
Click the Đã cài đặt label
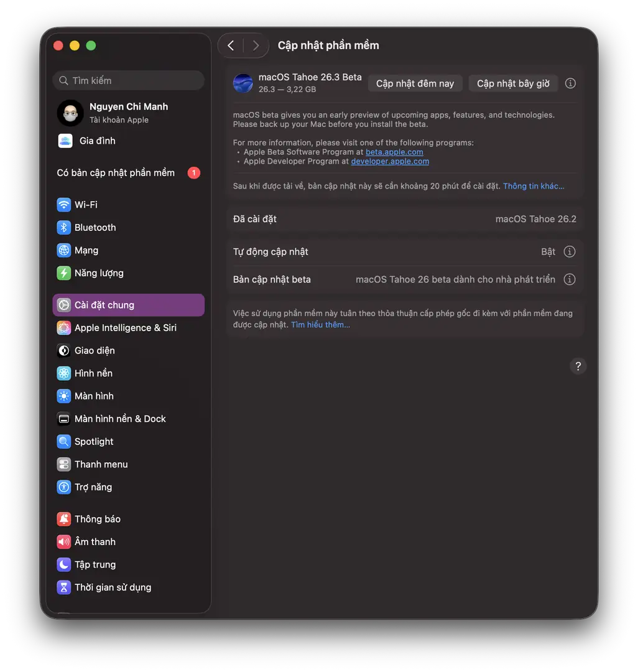(255, 219)
